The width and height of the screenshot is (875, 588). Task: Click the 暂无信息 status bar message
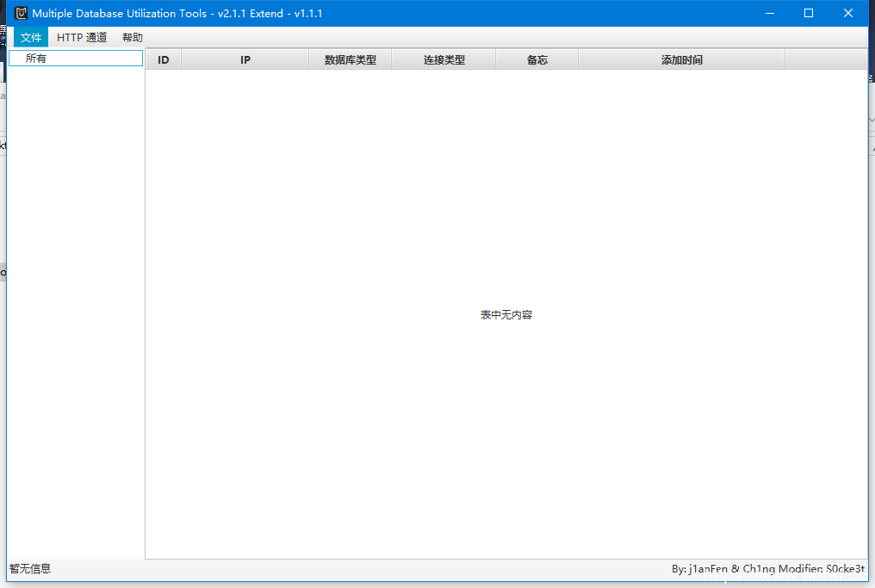(30, 569)
